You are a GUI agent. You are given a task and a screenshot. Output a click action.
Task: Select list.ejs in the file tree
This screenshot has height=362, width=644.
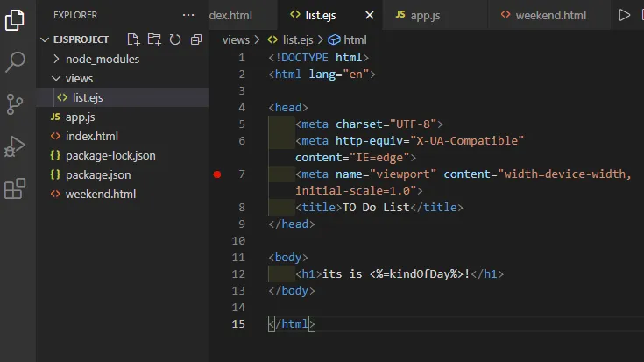(x=123, y=98)
